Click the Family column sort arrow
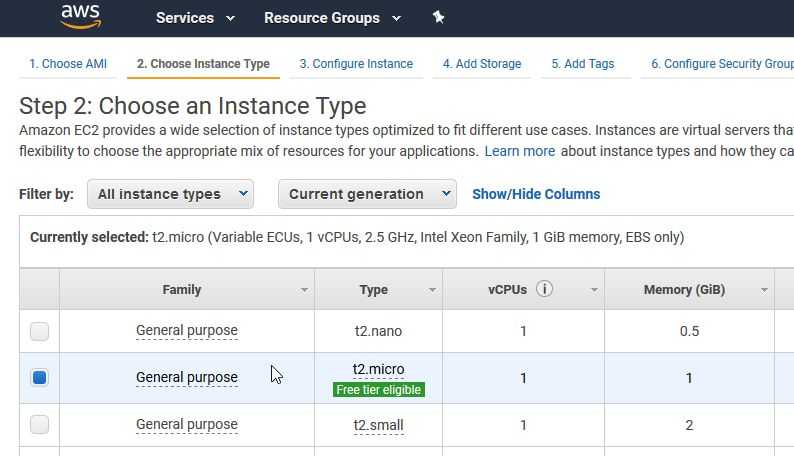 (305, 290)
